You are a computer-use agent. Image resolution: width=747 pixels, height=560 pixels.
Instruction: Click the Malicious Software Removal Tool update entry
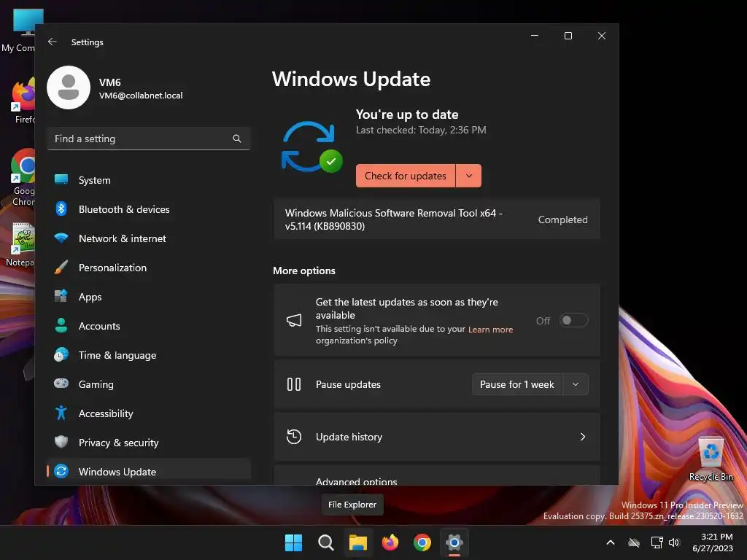point(437,219)
